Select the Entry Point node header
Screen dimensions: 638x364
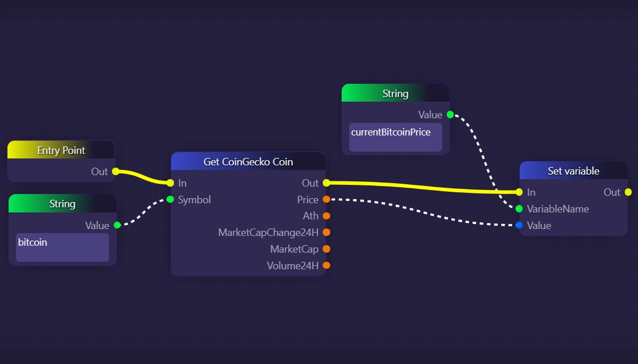[x=61, y=150]
